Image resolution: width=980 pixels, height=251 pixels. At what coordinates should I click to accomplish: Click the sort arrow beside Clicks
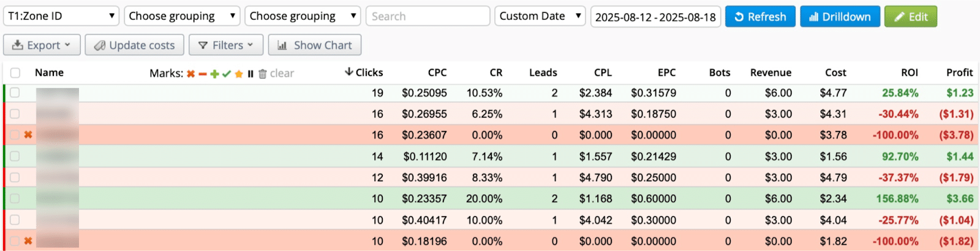[x=349, y=72]
